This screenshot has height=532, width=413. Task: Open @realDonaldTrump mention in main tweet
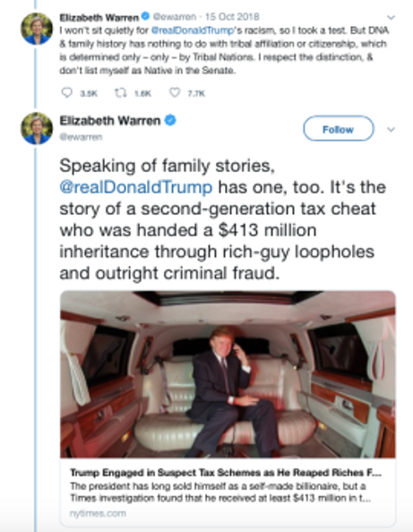click(136, 187)
